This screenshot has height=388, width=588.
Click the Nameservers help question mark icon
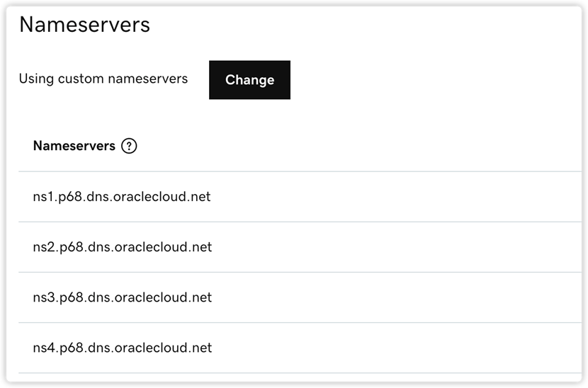pos(129,146)
